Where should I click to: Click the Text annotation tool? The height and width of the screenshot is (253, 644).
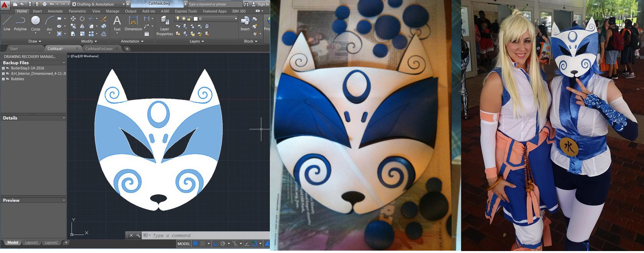tap(117, 23)
